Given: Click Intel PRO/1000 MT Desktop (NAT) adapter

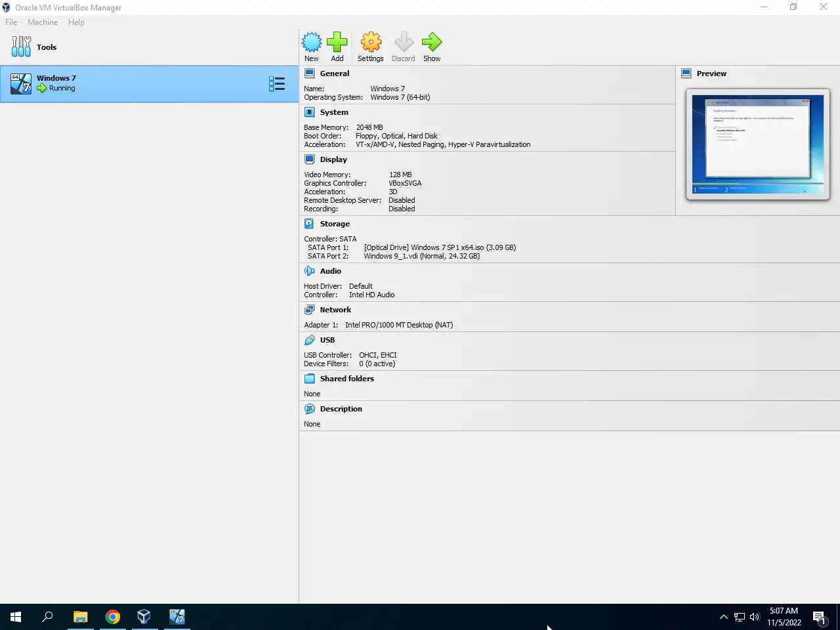Looking at the screenshot, I should pos(399,325).
